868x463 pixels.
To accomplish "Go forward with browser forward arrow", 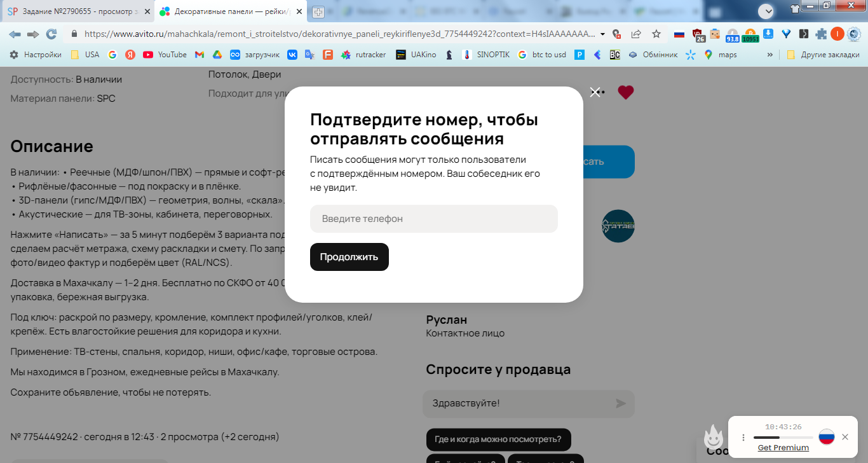I will [33, 34].
